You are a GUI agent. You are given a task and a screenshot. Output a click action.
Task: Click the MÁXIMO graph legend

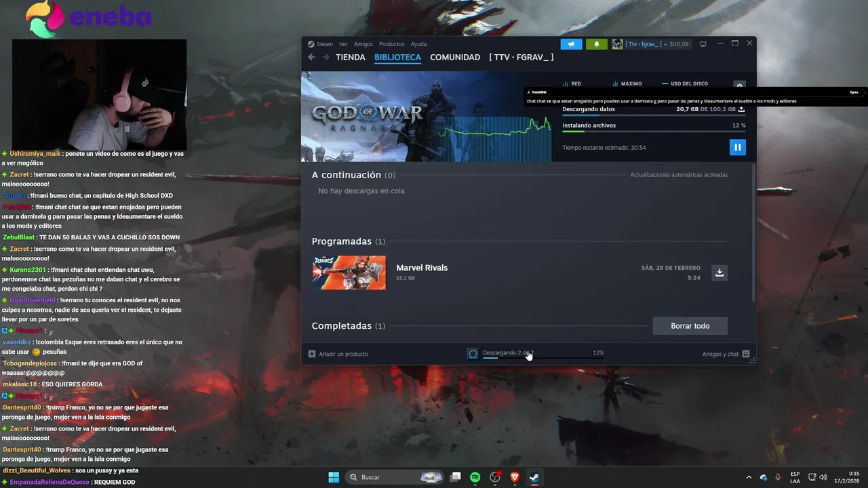pyautogui.click(x=627, y=84)
